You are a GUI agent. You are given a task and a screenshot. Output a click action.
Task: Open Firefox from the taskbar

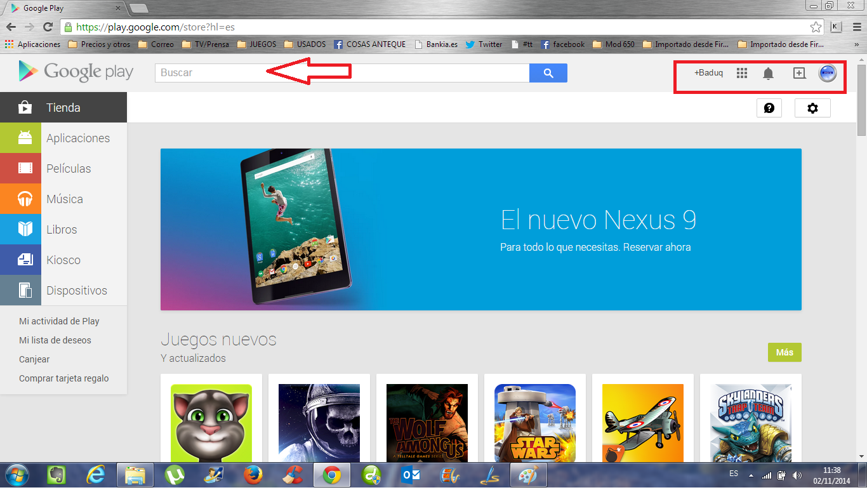point(253,475)
